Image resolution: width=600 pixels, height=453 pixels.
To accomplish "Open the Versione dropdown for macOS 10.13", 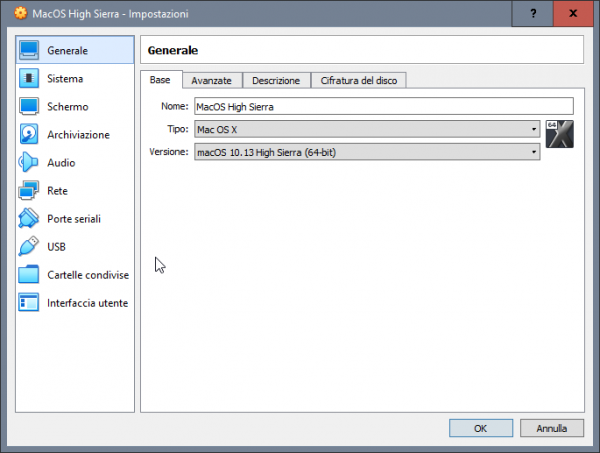I will [367, 152].
